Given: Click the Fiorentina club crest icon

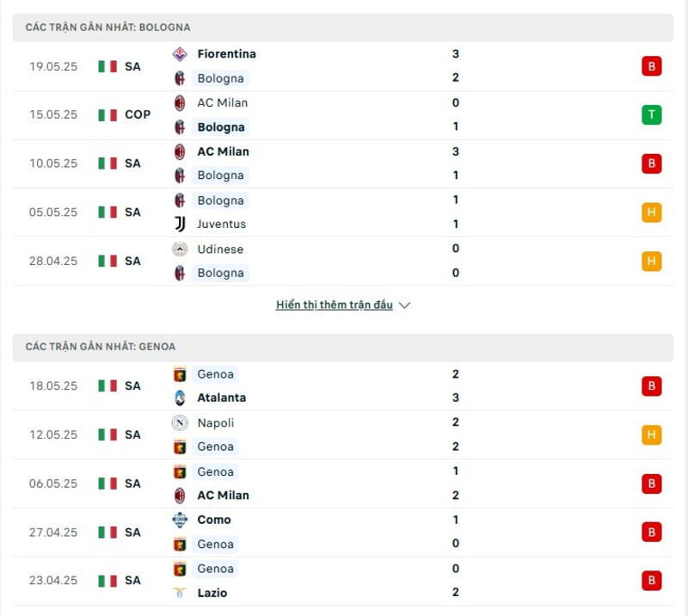Looking at the screenshot, I should tap(180, 53).
